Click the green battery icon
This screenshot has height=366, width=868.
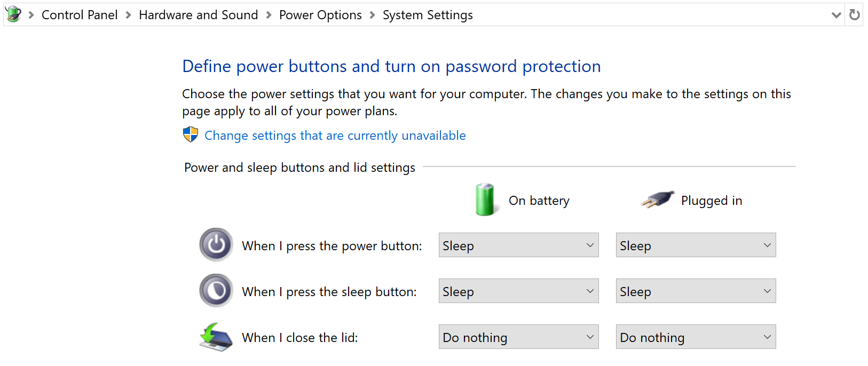485,200
